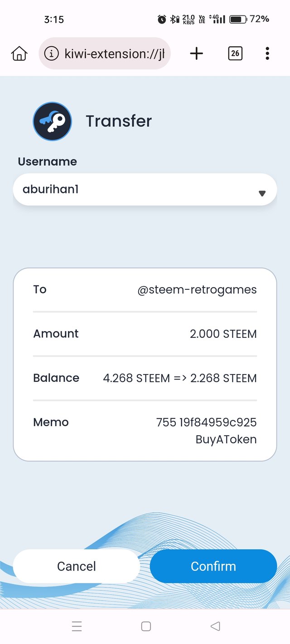290x644 pixels.
Task: Tap the Keychain key logo
Action: click(x=52, y=121)
